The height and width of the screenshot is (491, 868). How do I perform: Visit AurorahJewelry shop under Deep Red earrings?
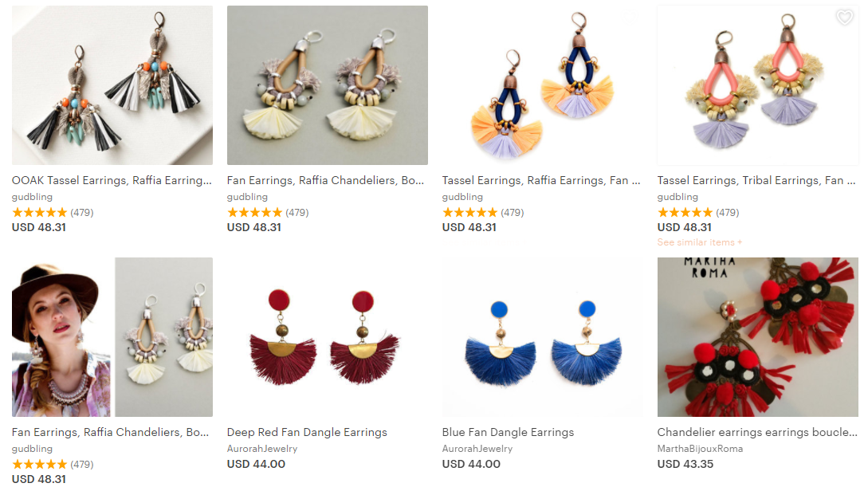pyautogui.click(x=262, y=449)
